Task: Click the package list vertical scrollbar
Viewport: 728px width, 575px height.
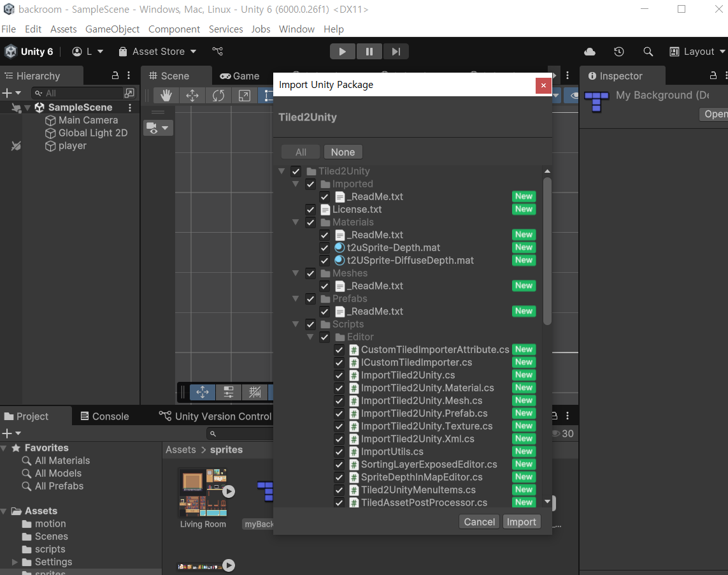Action: coord(547,251)
